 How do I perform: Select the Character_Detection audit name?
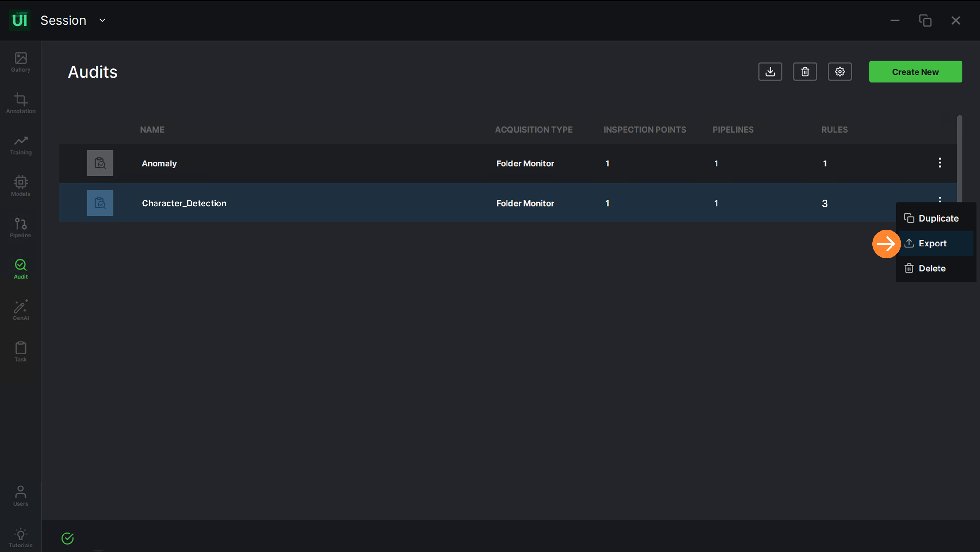(184, 203)
